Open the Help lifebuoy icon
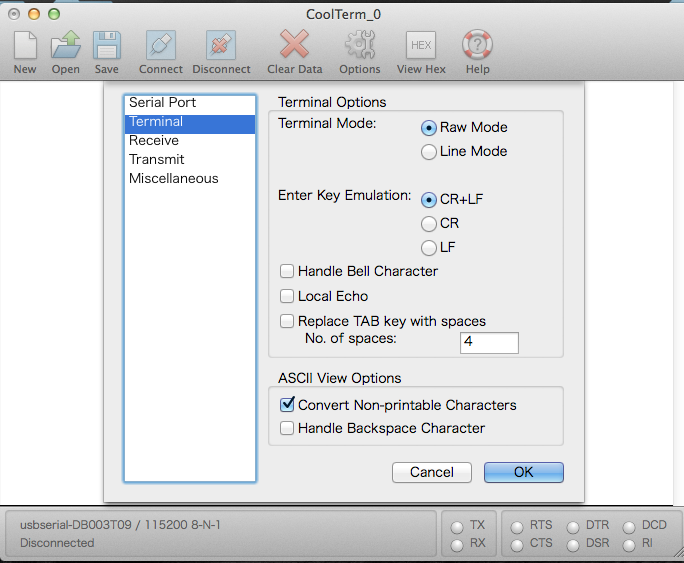Viewport: 684px width, 563px height. (x=477, y=45)
